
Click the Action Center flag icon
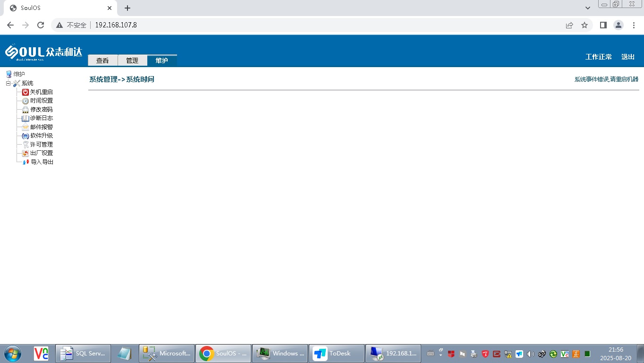tap(462, 354)
